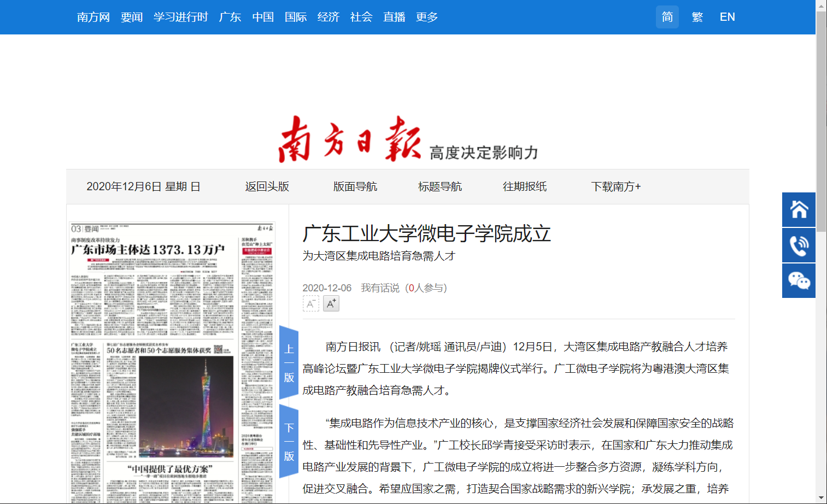
Task: Click the newspaper page 03 thumbnail
Action: coord(172,362)
